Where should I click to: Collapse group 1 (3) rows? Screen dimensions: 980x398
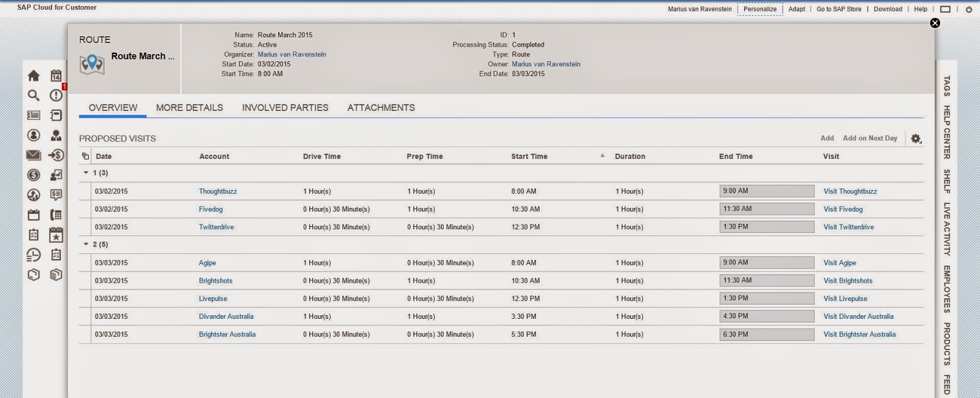(86, 173)
